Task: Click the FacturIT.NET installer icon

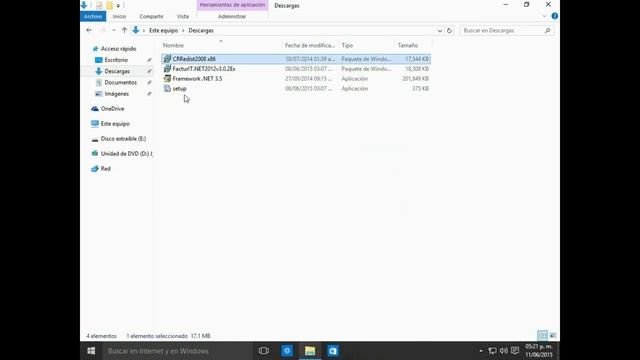Action: (x=167, y=69)
